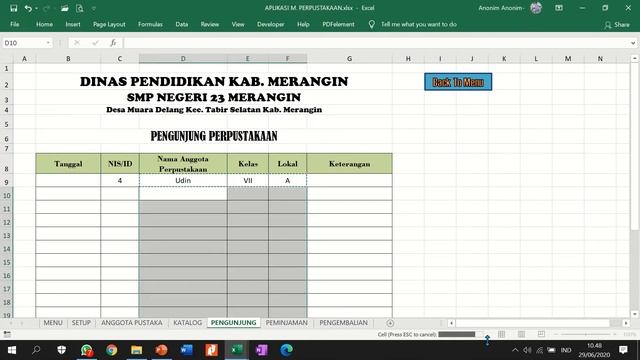Switch to the PEMINJAMAN sheet tab
Image resolution: width=640 pixels, height=360 pixels.
[287, 323]
